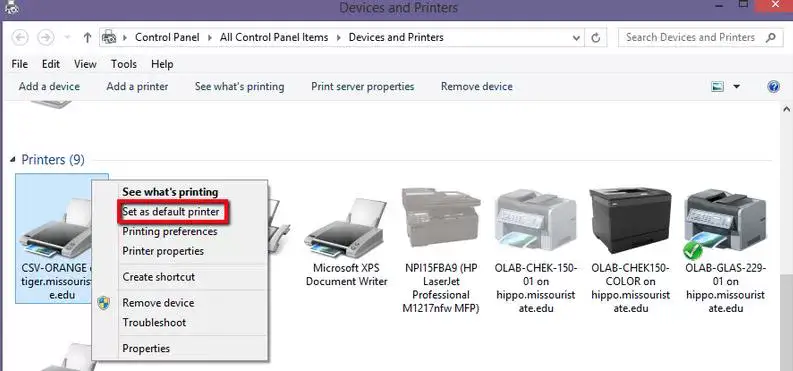This screenshot has width=793, height=371.
Task: Click the window system icon in title bar
Action: 11,8
